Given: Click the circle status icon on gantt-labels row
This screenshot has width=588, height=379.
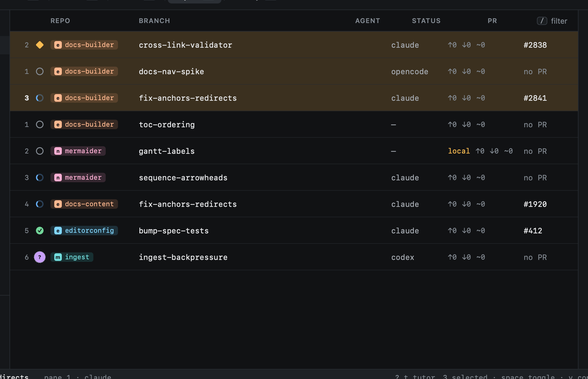Looking at the screenshot, I should pos(40,151).
